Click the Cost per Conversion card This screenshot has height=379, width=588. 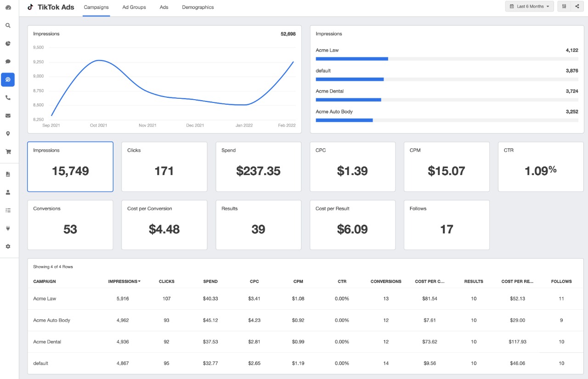164,225
